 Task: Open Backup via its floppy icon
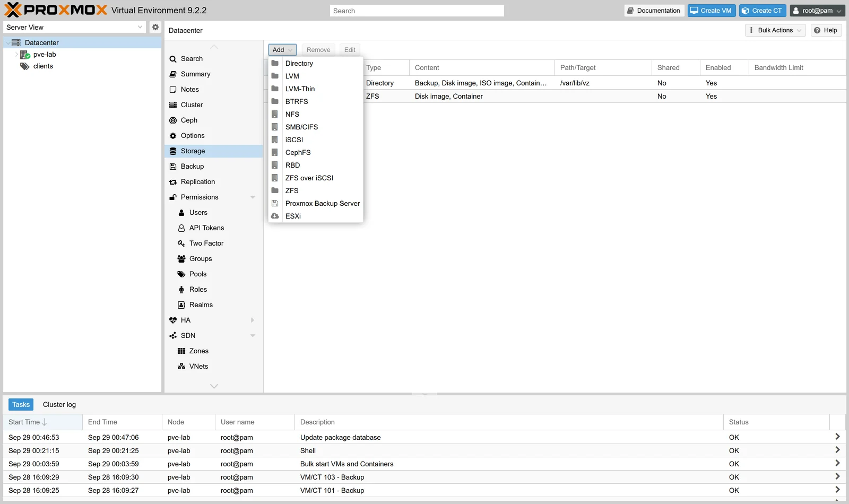[173, 167]
